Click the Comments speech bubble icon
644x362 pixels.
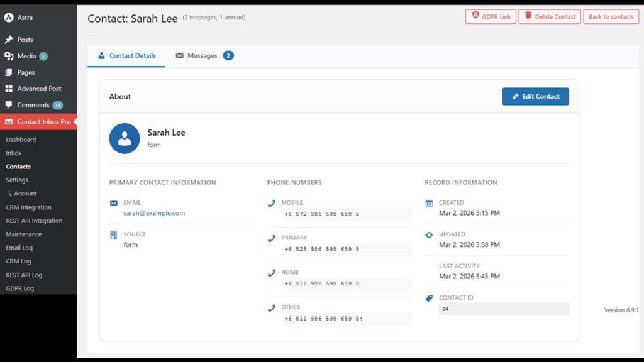click(x=9, y=105)
